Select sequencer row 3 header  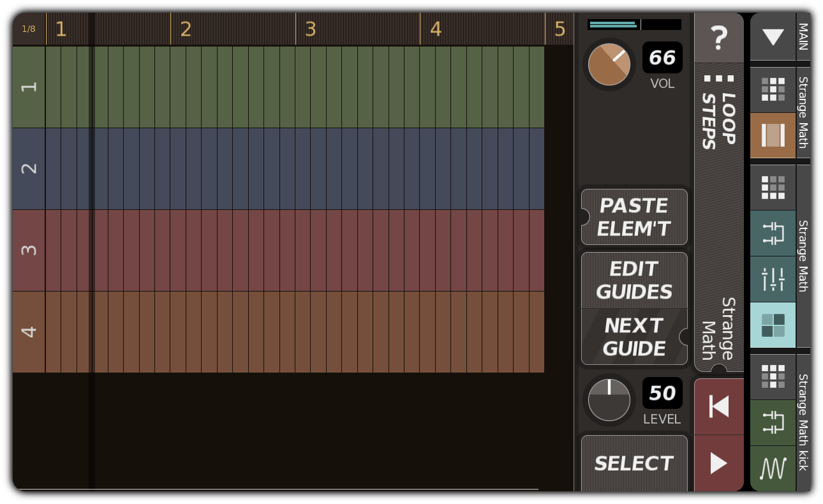[x=28, y=251]
